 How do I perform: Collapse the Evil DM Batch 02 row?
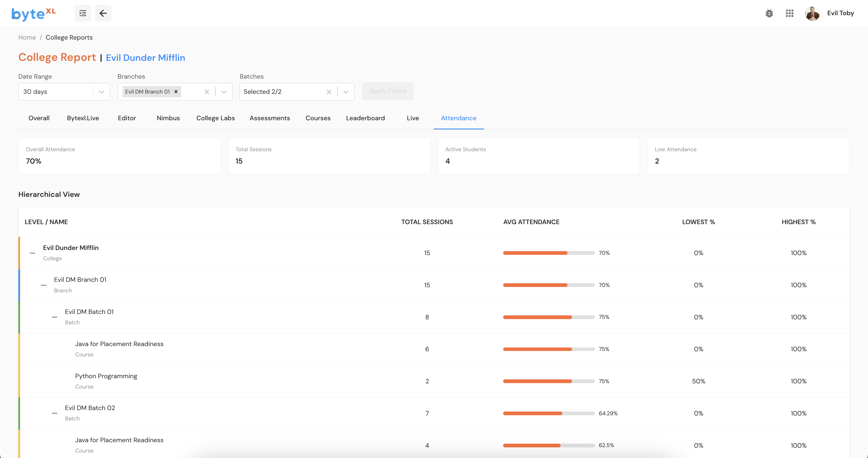54,413
